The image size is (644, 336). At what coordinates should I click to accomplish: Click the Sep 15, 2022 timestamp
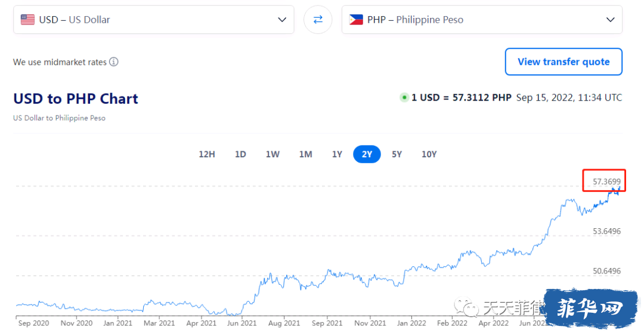pyautogui.click(x=569, y=98)
